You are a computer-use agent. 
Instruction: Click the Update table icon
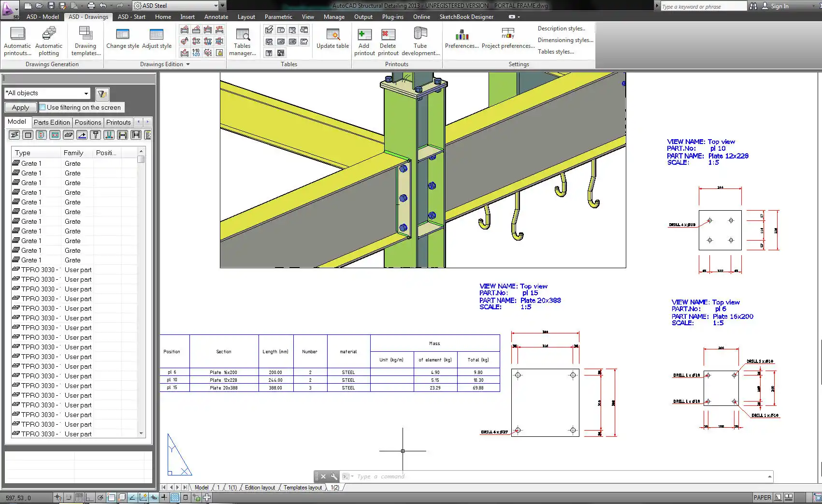332,39
